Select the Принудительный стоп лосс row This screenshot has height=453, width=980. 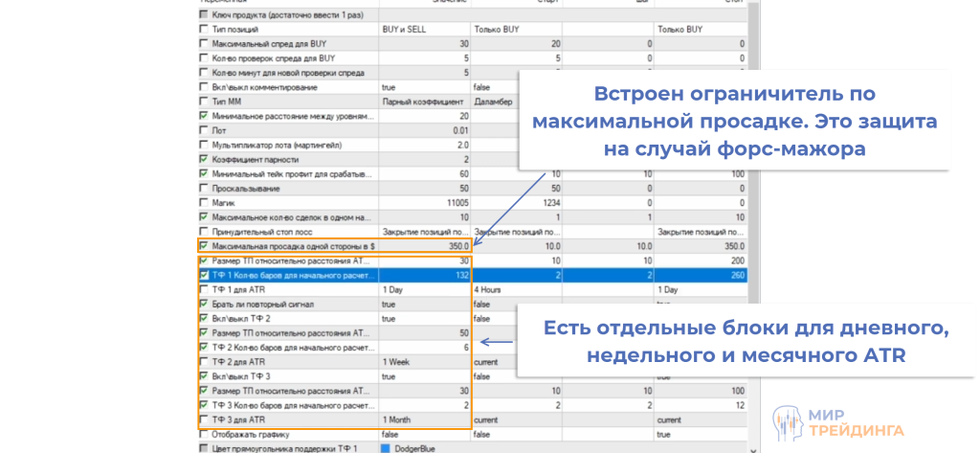287,232
